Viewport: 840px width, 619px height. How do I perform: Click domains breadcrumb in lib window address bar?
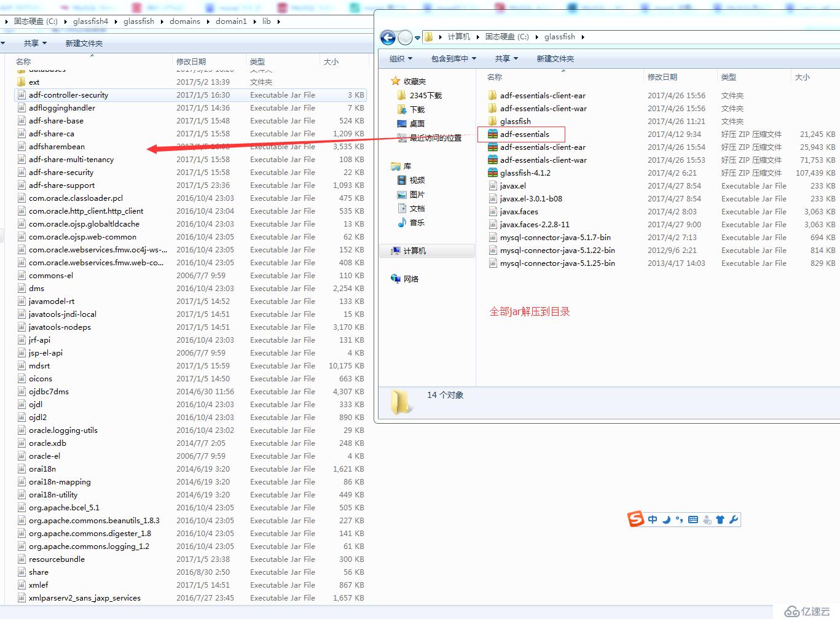pyautogui.click(x=185, y=21)
